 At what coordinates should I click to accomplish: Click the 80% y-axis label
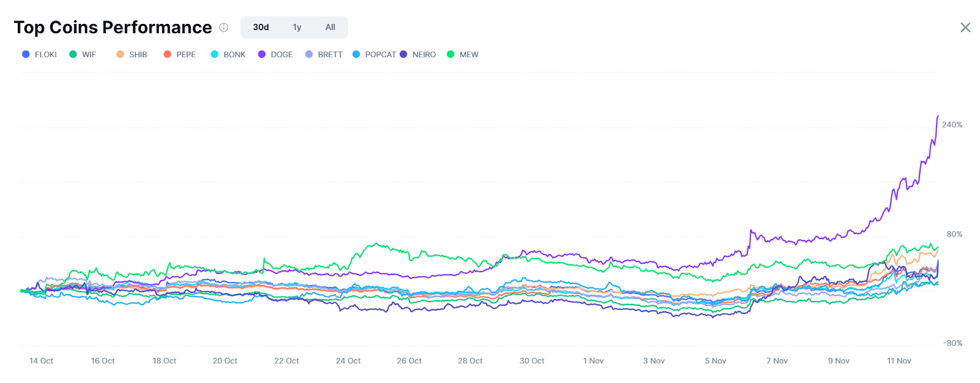click(x=954, y=234)
